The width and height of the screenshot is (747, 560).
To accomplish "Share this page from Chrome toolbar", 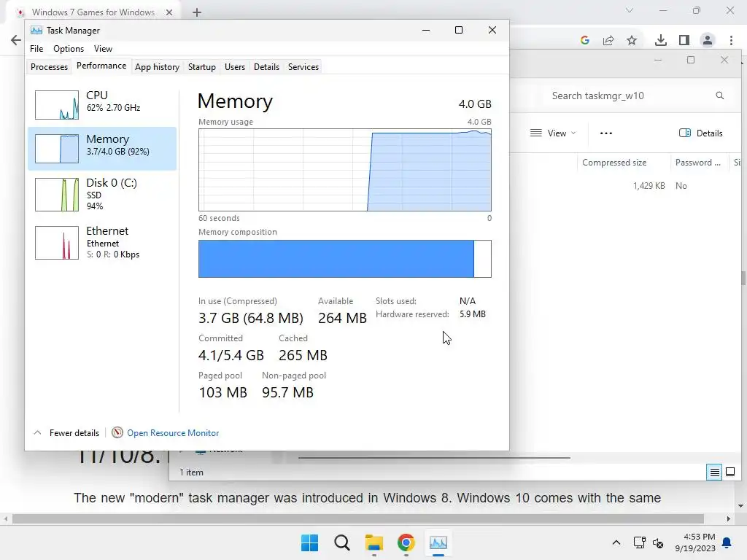I will [608, 41].
